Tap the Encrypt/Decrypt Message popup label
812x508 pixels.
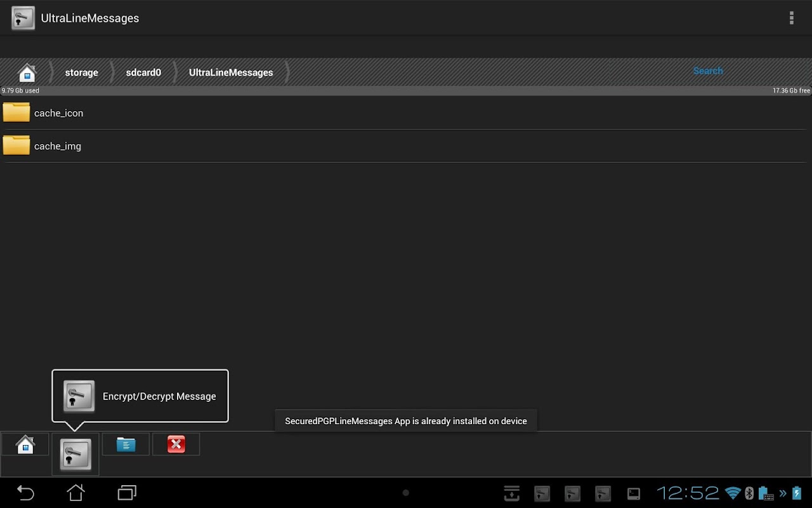159,396
